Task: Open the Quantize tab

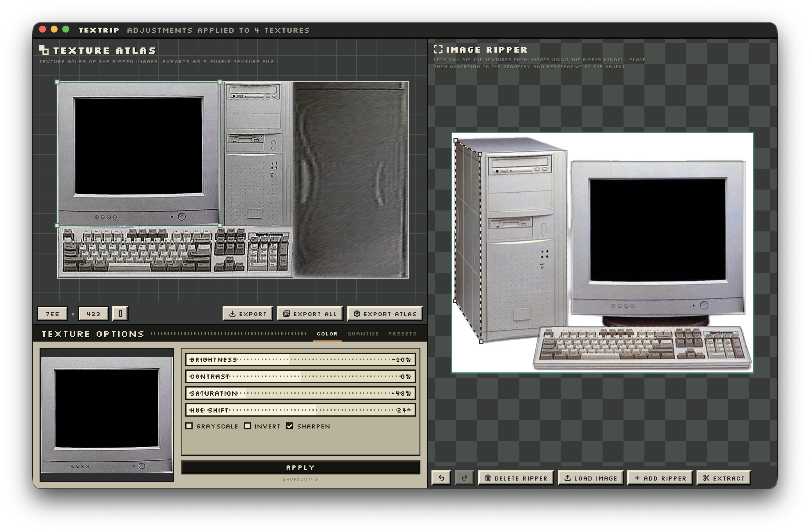Action: click(x=363, y=333)
